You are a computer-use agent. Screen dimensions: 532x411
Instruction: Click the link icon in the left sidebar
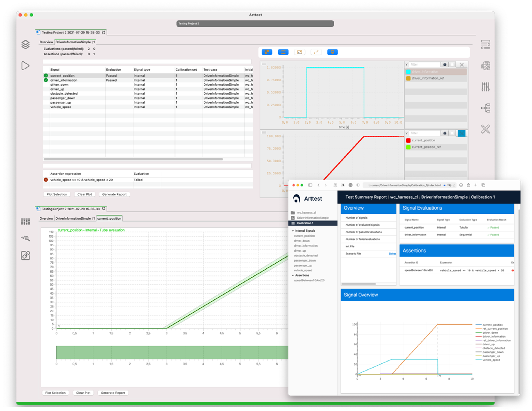coord(25,255)
